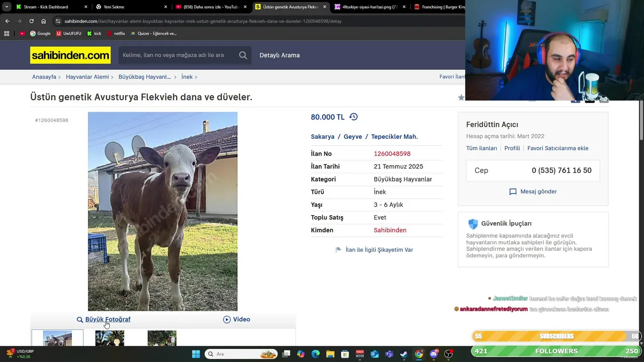
Task: Open the site info icon in address bar
Action: pos(58,21)
